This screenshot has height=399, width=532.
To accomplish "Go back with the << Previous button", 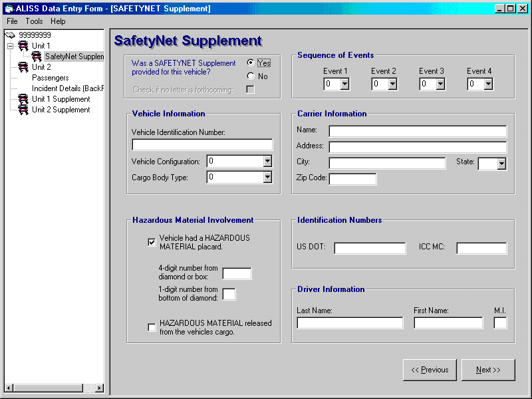I will [x=430, y=370].
